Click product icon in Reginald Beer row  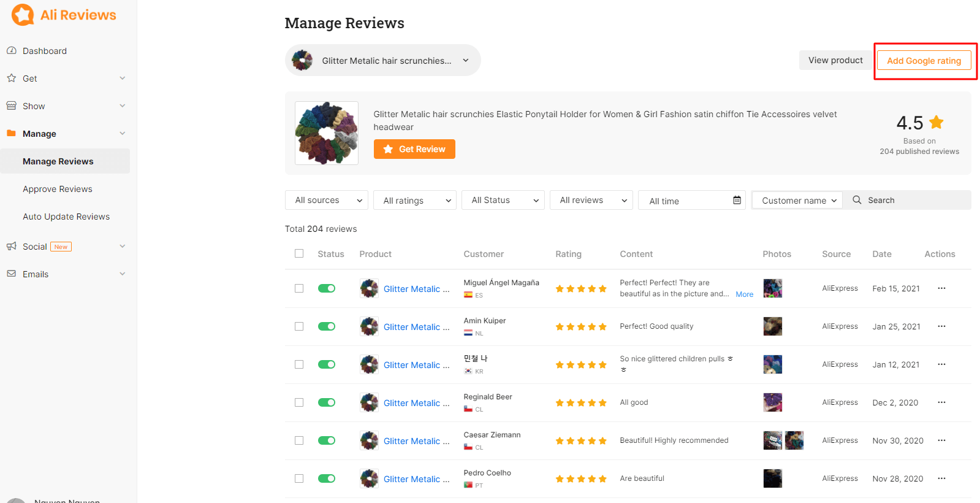tap(369, 402)
